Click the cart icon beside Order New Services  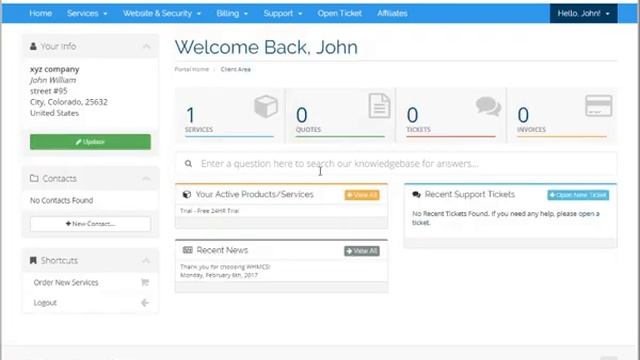tap(144, 282)
